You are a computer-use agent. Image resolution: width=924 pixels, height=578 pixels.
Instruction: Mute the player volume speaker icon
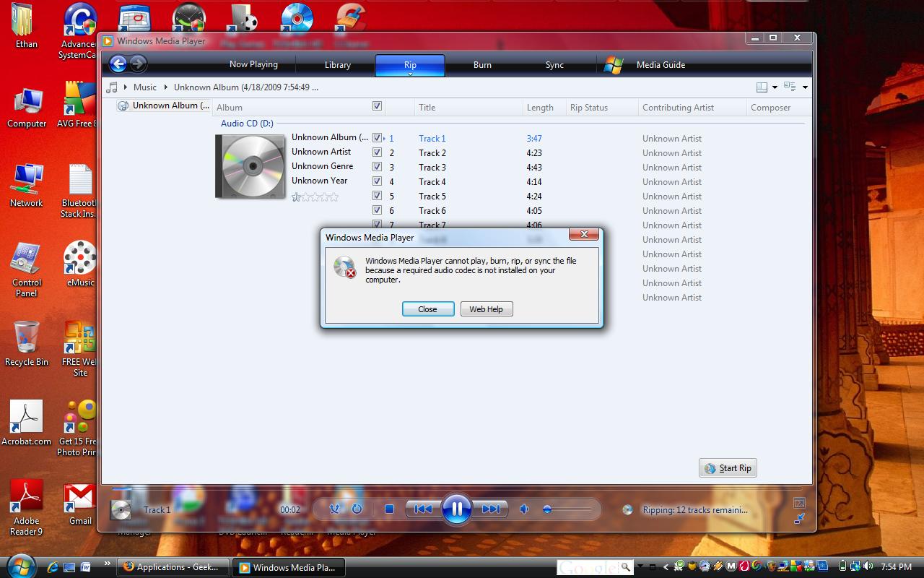pos(525,509)
